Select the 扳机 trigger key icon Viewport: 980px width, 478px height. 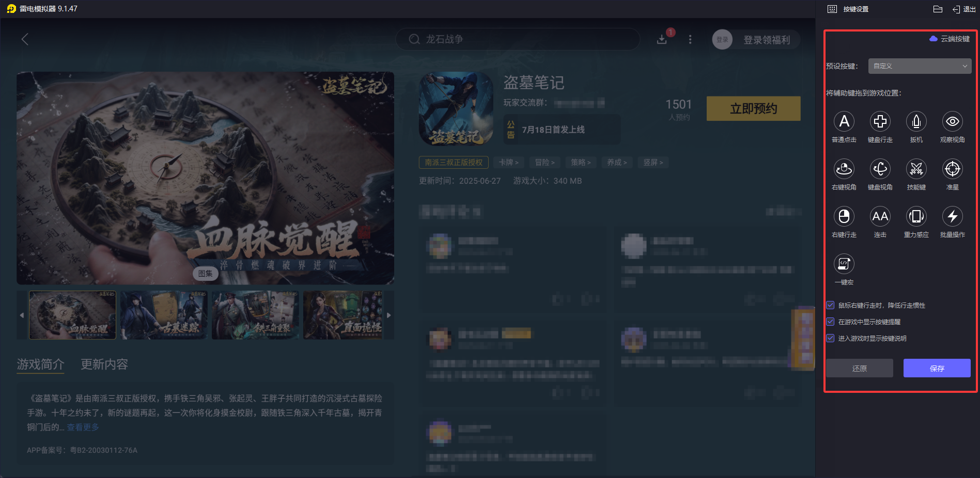916,121
